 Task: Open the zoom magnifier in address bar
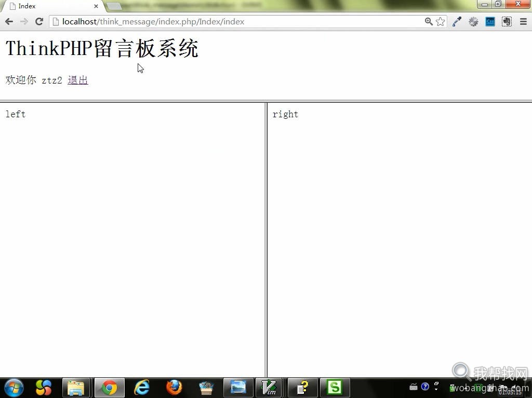(x=429, y=22)
